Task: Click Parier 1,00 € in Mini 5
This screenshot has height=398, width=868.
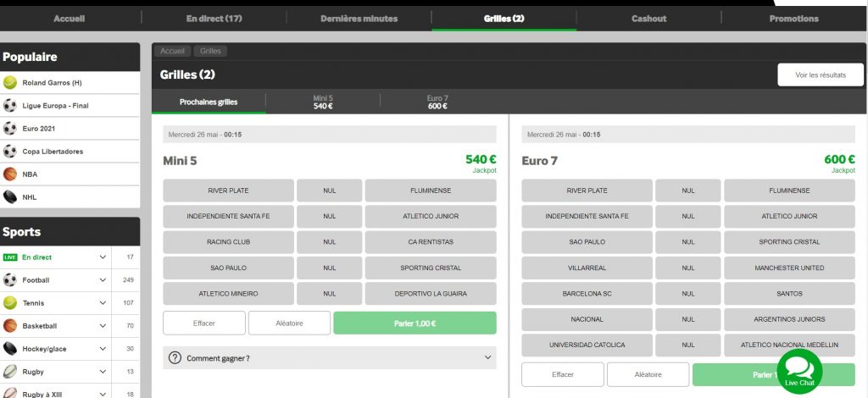Action: [415, 323]
